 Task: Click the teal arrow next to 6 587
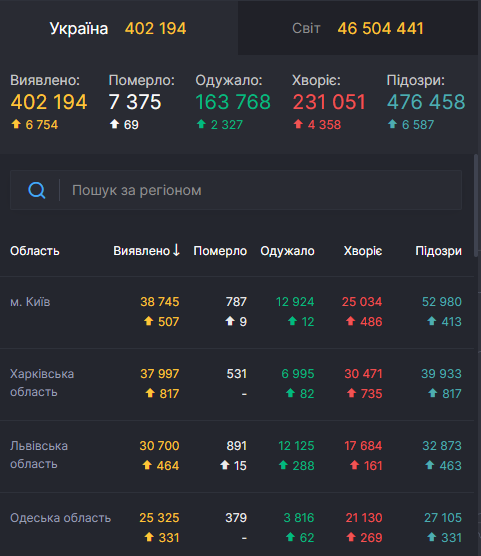coord(392,124)
